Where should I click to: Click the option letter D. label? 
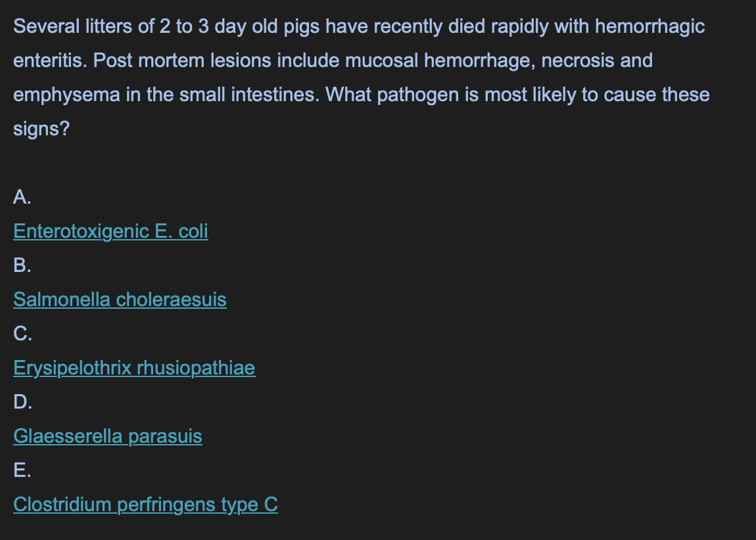[22, 402]
